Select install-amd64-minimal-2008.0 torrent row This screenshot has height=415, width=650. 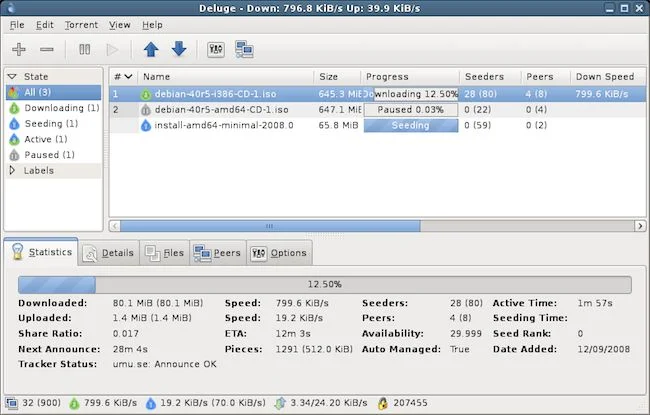377,125
